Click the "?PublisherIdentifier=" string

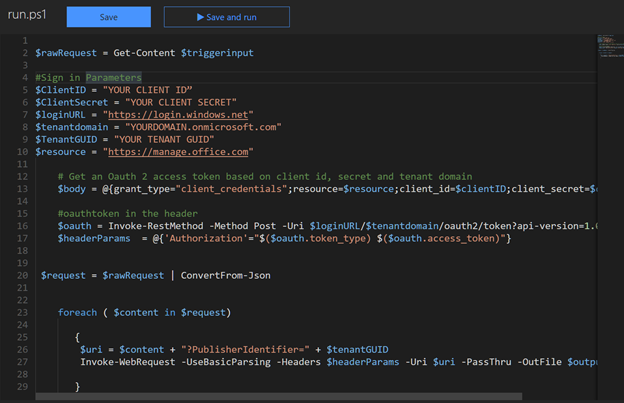[x=245, y=349]
